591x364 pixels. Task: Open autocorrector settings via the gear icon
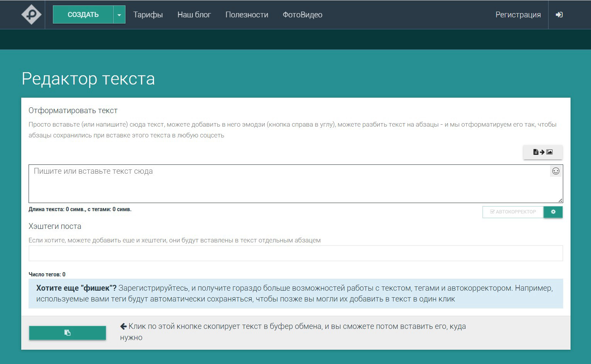pos(553,212)
